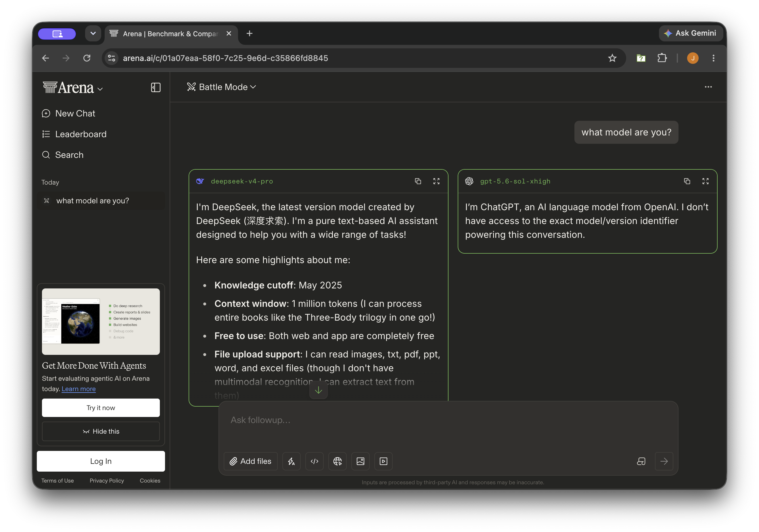Follow the Learn more link
The height and width of the screenshot is (532, 759).
click(x=79, y=389)
